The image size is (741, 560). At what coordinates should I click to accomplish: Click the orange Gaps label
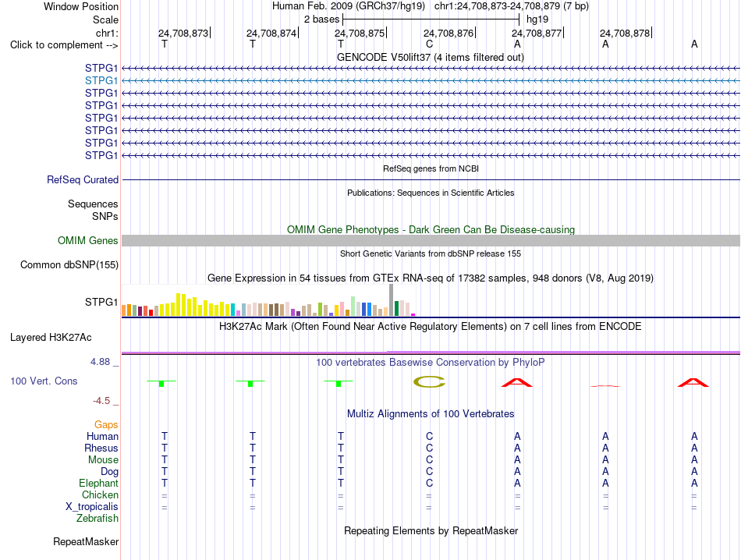tap(106, 425)
